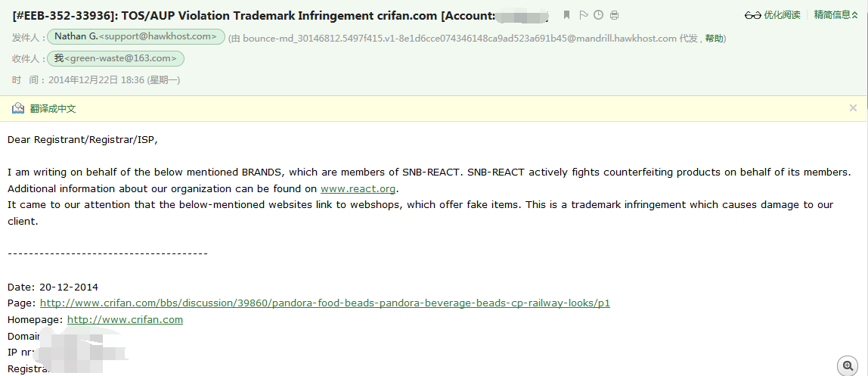Open the homepage link http://www.crifan.com
The width and height of the screenshot is (868, 376).
pos(125,320)
